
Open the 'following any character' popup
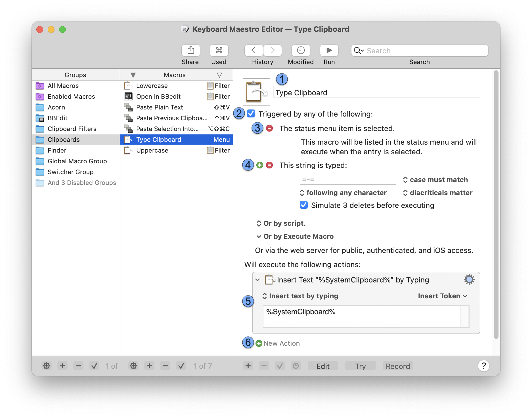343,193
